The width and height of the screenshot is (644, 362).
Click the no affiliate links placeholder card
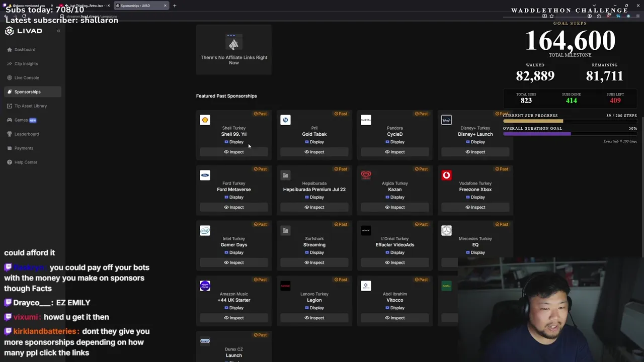point(234,49)
